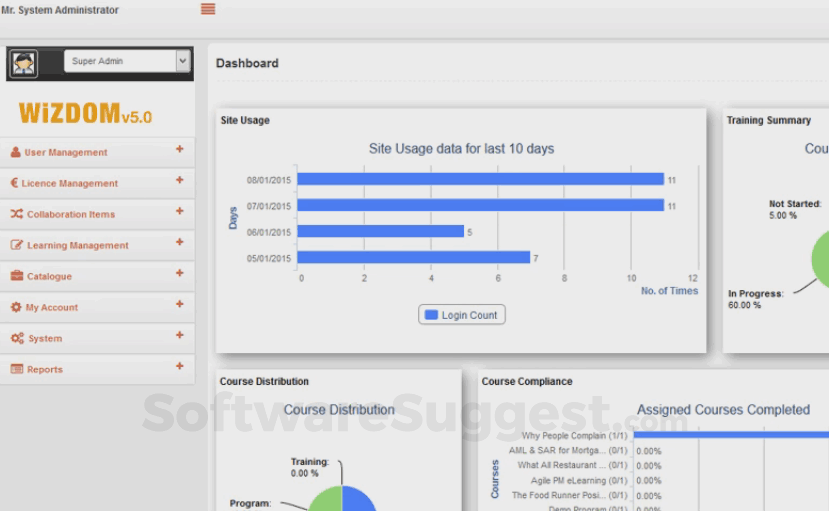
Task: Click the User Management person icon
Action: [15, 152]
